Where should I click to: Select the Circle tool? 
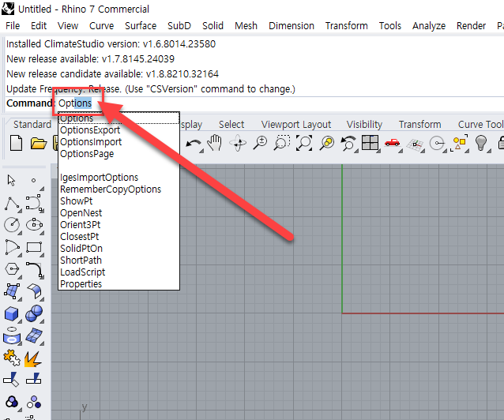[12, 225]
